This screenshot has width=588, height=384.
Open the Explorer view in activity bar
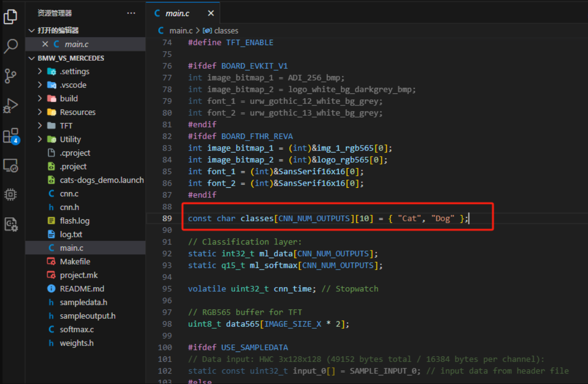(11, 16)
